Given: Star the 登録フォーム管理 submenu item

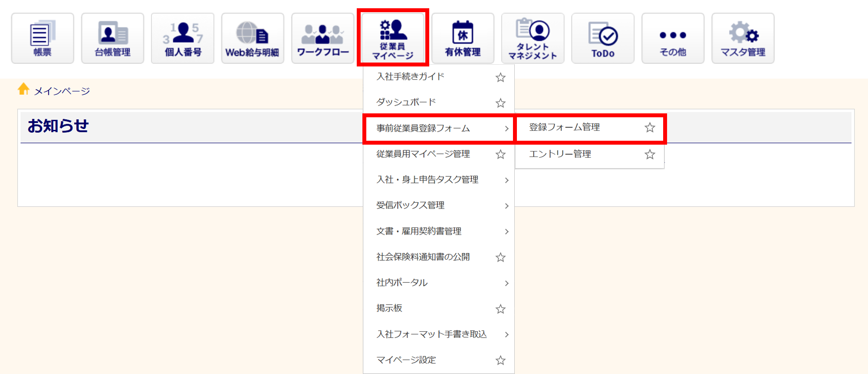Looking at the screenshot, I should tap(649, 128).
